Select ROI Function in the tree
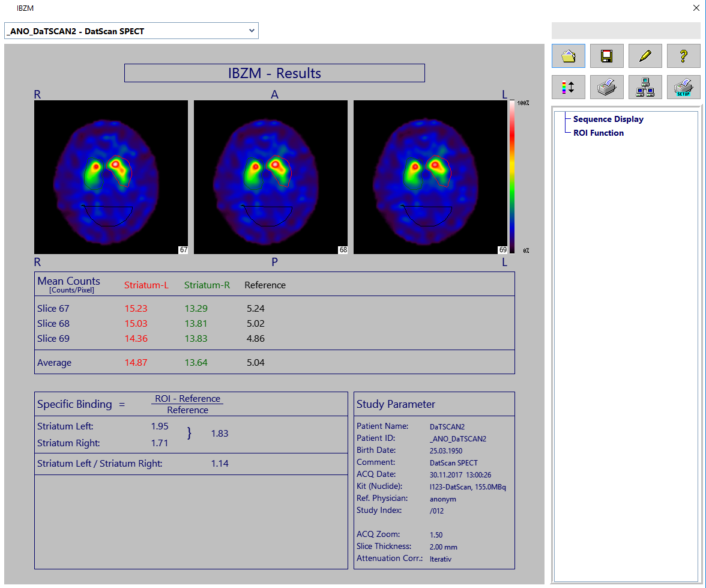Screen dimensions: 706x588 [598, 133]
